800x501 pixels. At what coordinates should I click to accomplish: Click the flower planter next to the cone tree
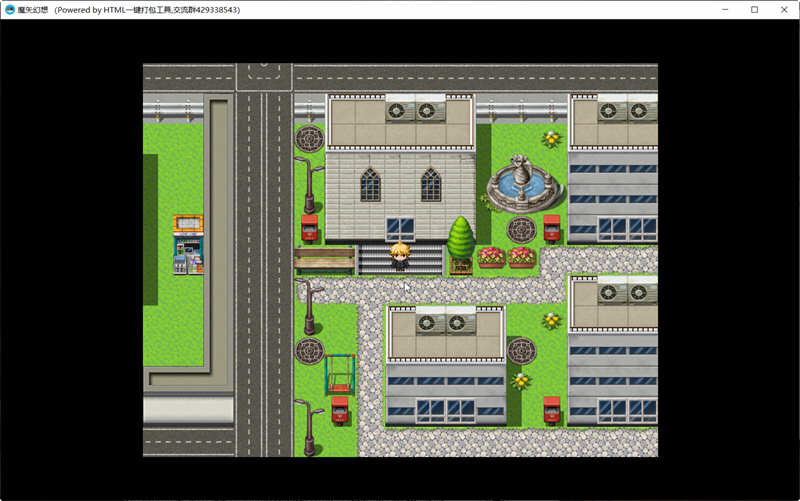pyautogui.click(x=491, y=257)
